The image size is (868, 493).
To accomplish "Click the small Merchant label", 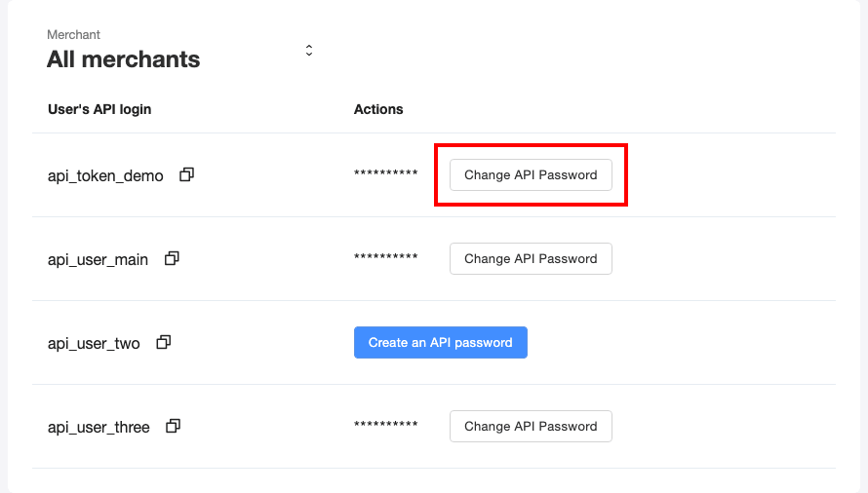I will tap(74, 35).
